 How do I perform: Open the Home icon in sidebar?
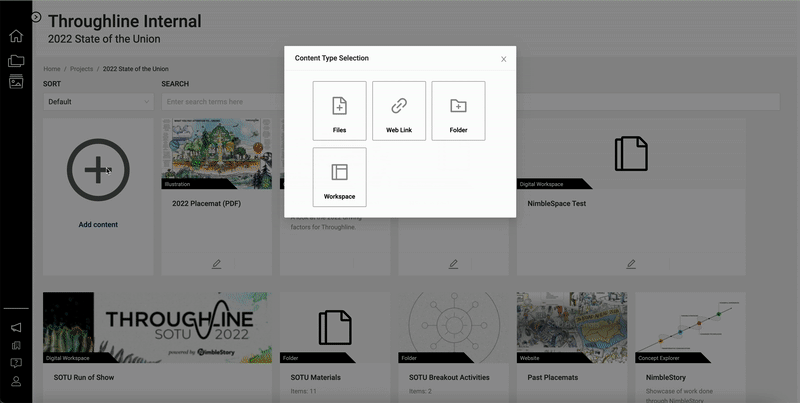point(16,36)
